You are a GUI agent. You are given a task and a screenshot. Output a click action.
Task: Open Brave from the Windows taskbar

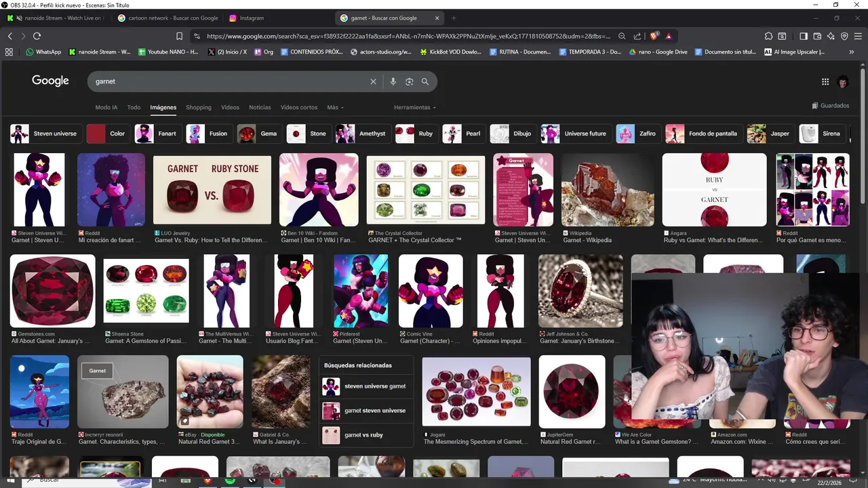208,481
